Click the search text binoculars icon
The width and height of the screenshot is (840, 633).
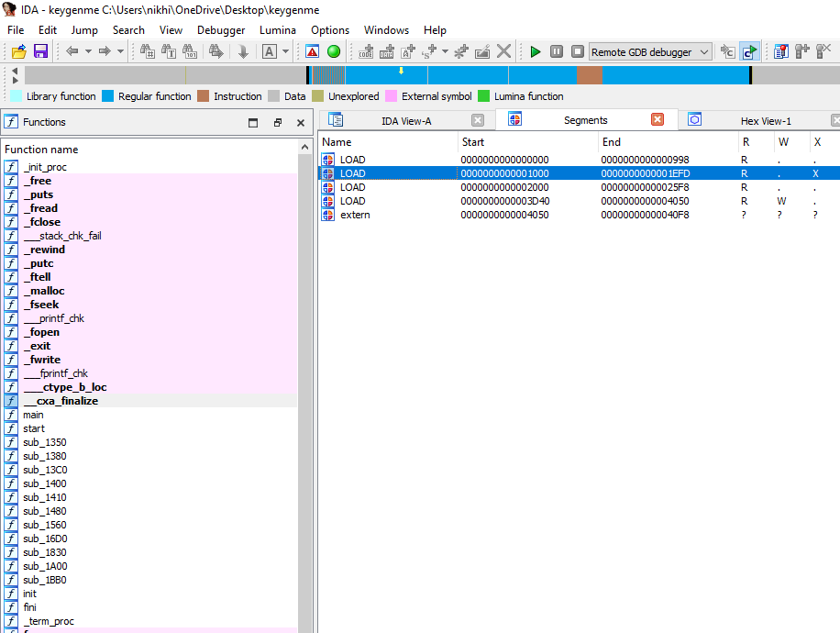[169, 51]
